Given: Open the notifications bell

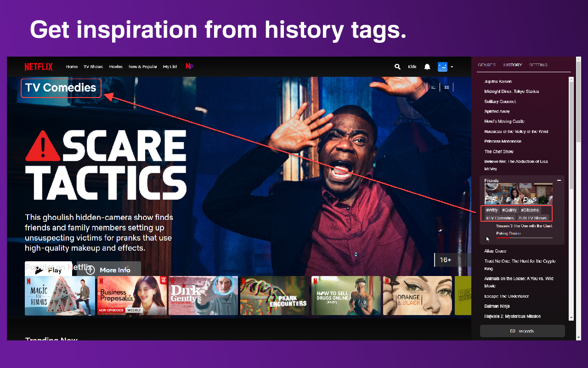Looking at the screenshot, I should click(427, 67).
